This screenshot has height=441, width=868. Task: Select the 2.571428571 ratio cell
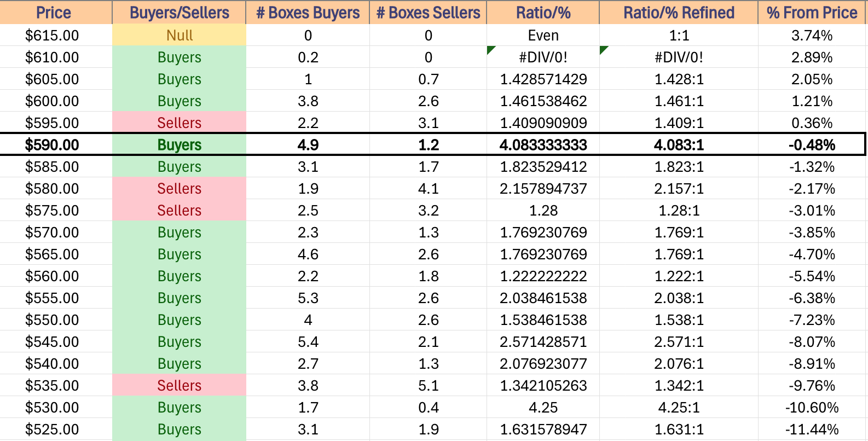[543, 341]
